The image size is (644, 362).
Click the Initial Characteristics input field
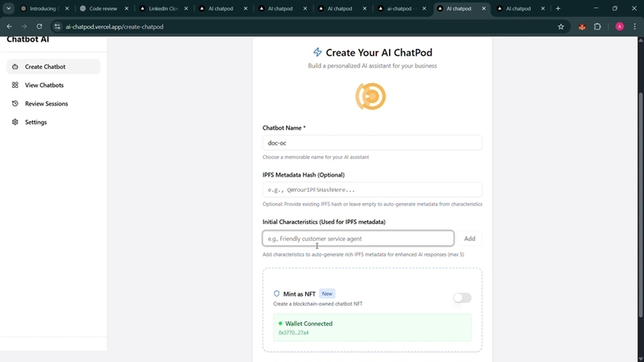click(358, 238)
